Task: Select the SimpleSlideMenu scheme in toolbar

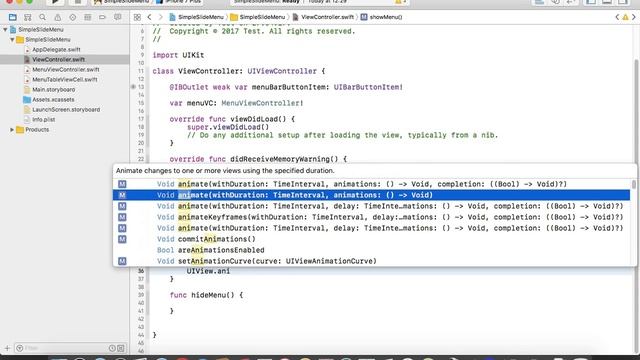Action: 122,2
